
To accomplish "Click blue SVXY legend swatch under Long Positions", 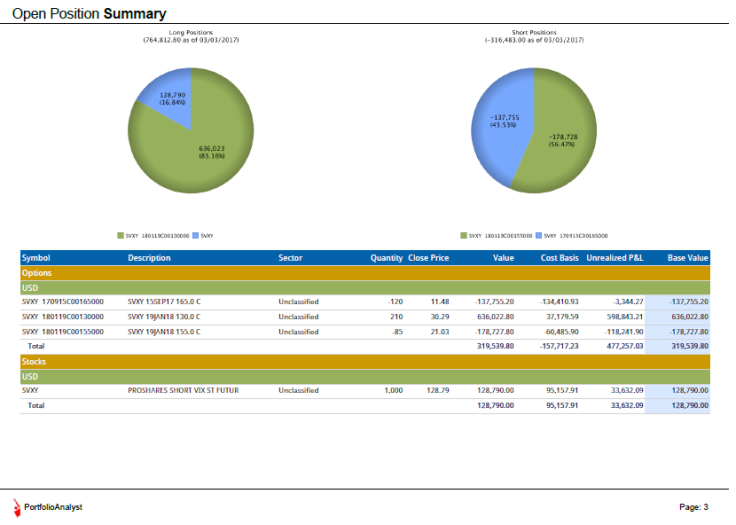I will click(x=196, y=236).
